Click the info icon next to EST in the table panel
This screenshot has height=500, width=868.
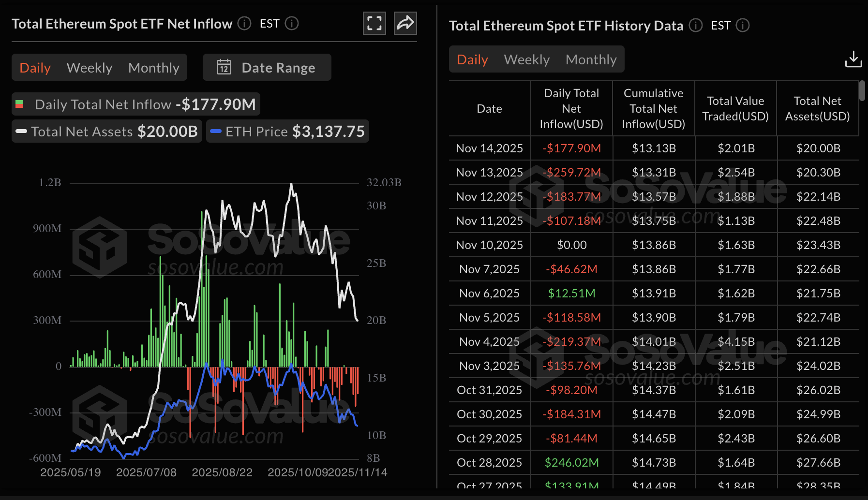coord(742,26)
